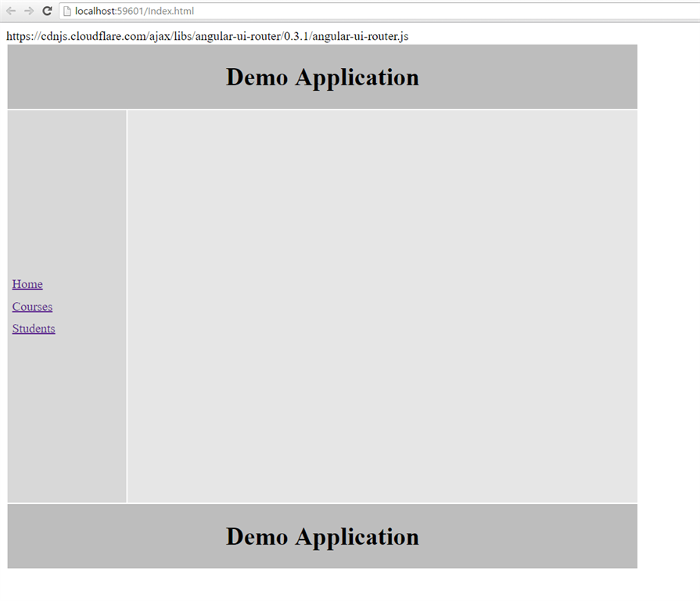This screenshot has height=601, width=700.
Task: Click the page icon in address bar
Action: click(67, 11)
